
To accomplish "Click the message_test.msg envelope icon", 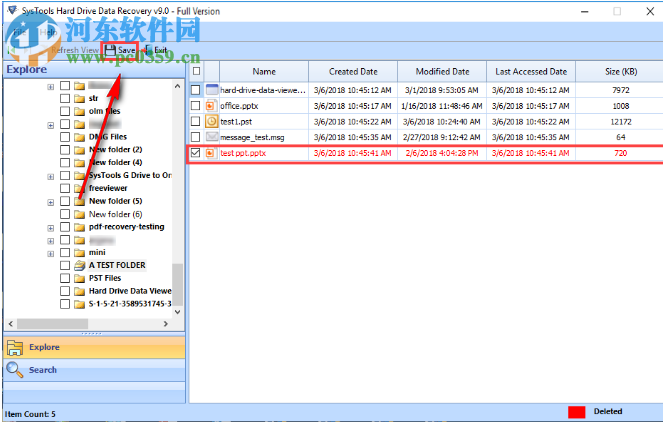I will [211, 137].
